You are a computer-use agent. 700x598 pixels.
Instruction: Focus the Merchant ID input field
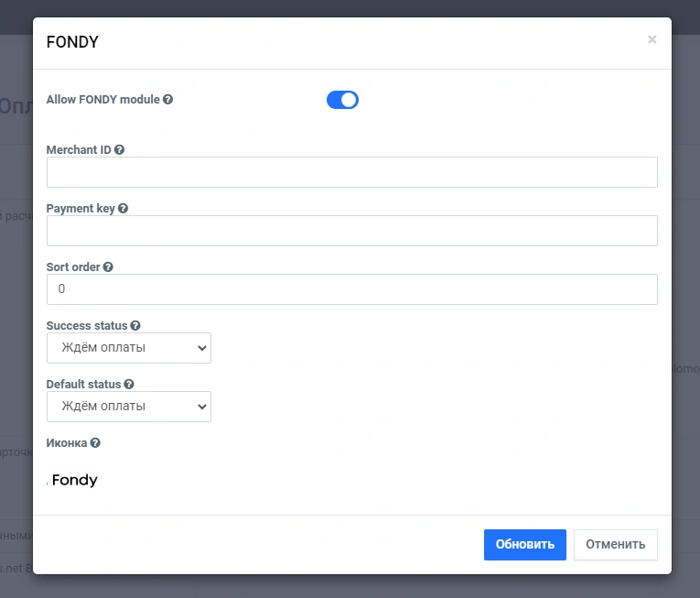pyautogui.click(x=351, y=172)
